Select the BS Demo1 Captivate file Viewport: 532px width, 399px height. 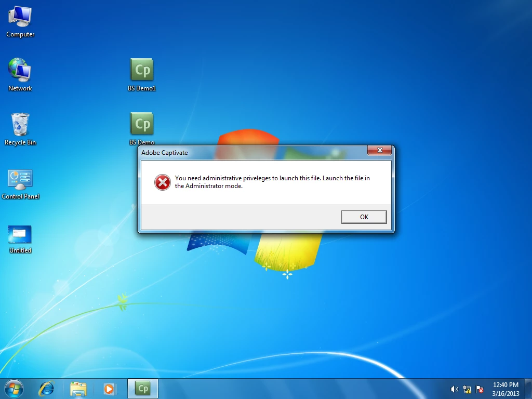(x=141, y=75)
